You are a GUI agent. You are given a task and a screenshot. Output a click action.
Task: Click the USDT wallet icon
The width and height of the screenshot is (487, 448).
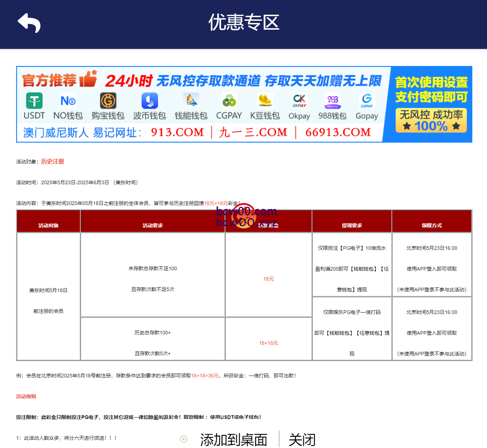point(34,101)
